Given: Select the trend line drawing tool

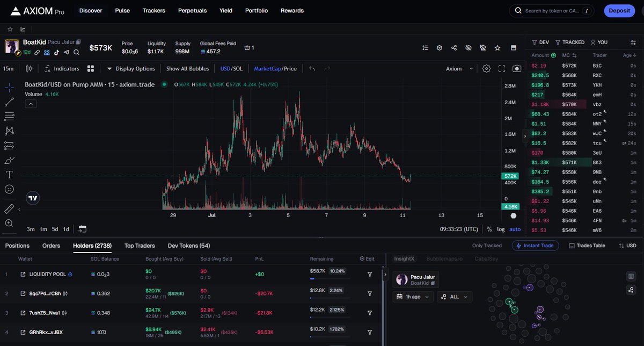Looking at the screenshot, I should coord(9,102).
